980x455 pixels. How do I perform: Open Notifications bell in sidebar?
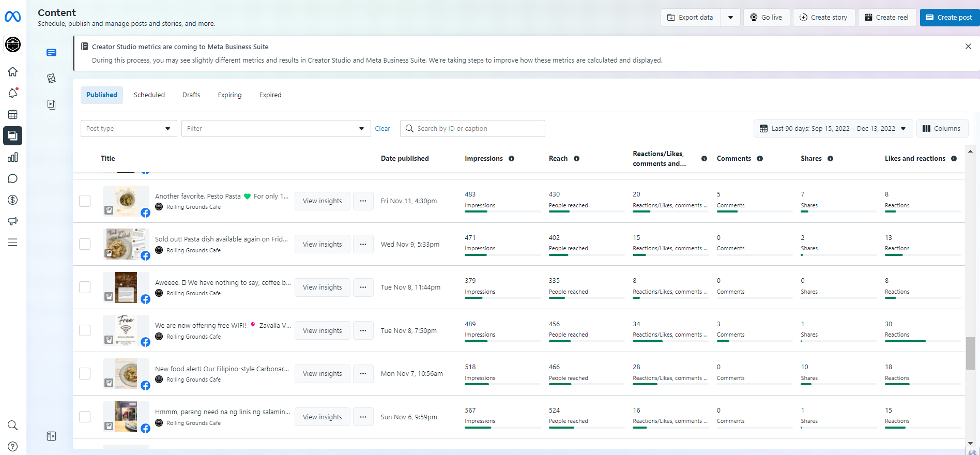coord(13,93)
